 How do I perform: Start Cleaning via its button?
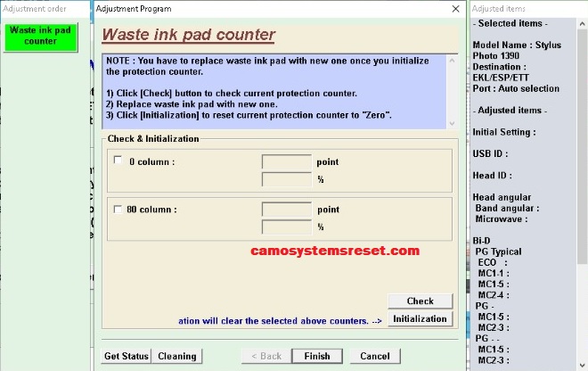coord(177,356)
